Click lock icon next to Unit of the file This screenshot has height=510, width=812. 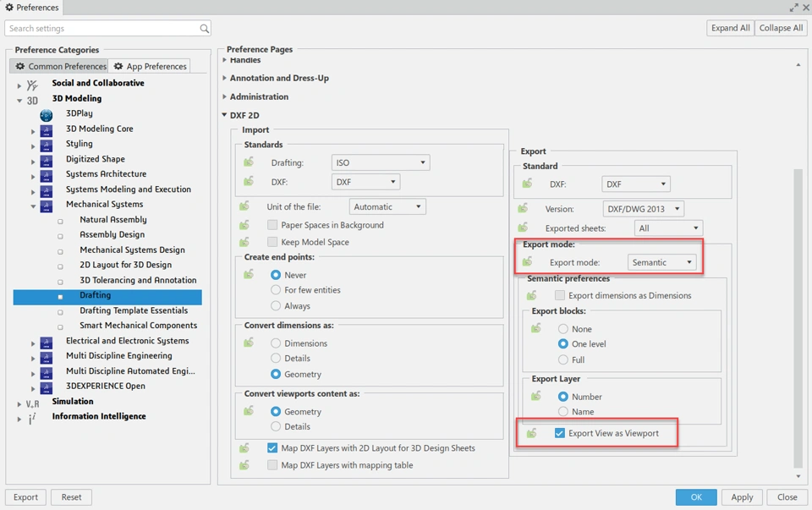tap(244, 206)
